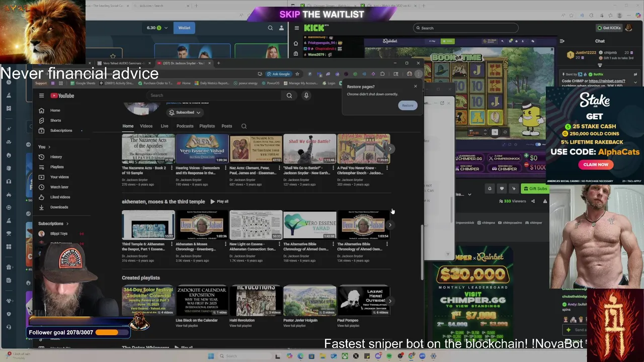
Task: Click the Get KICKs button
Action: [x=609, y=28]
